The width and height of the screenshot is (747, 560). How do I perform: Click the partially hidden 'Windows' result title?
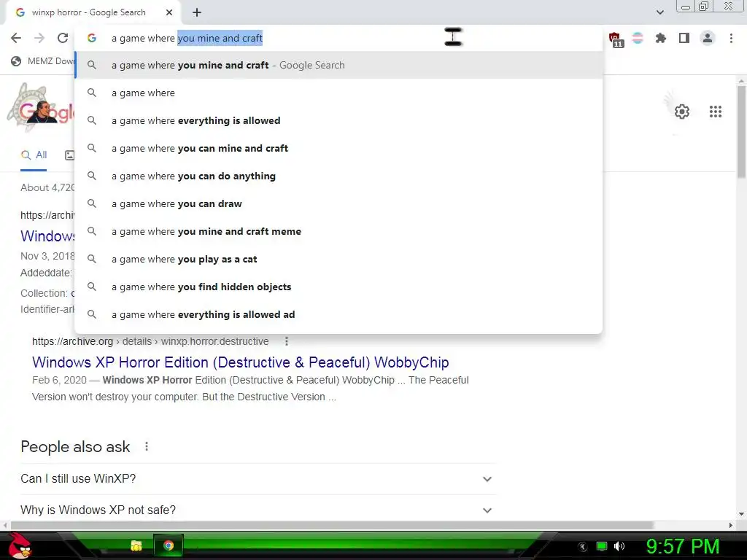(47, 236)
